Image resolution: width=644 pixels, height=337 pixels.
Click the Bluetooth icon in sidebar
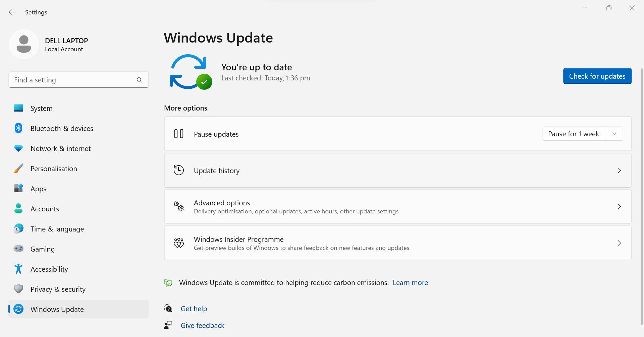(18, 128)
